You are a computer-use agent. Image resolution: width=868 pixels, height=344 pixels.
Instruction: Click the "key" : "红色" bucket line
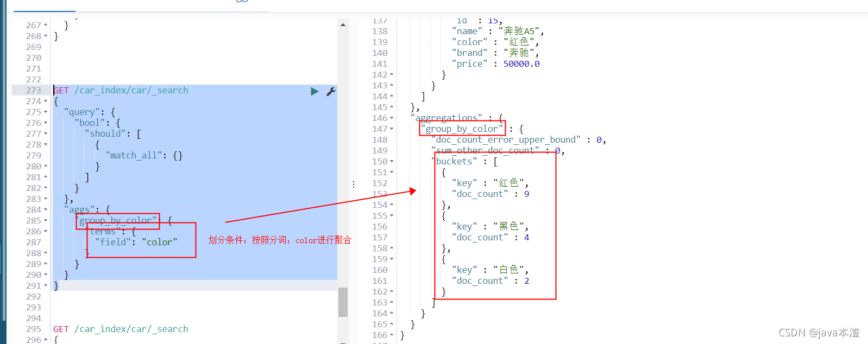point(490,183)
